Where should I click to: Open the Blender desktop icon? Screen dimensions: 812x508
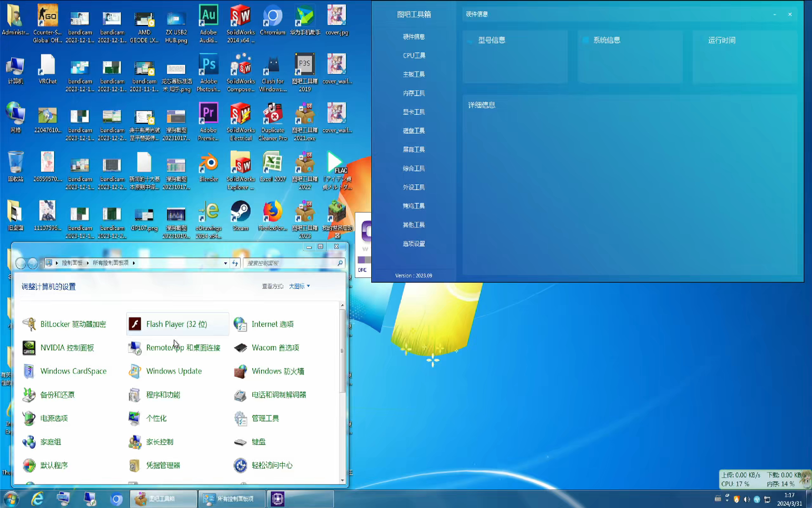click(209, 167)
